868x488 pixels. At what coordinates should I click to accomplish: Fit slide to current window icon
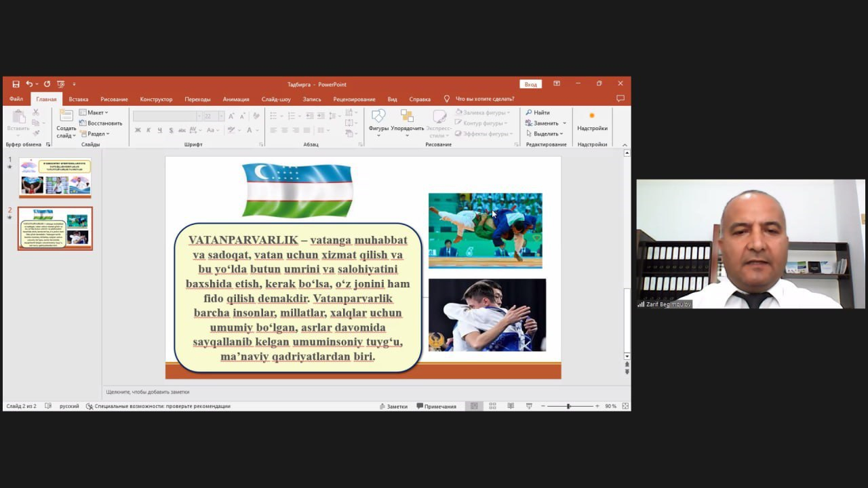(x=625, y=406)
